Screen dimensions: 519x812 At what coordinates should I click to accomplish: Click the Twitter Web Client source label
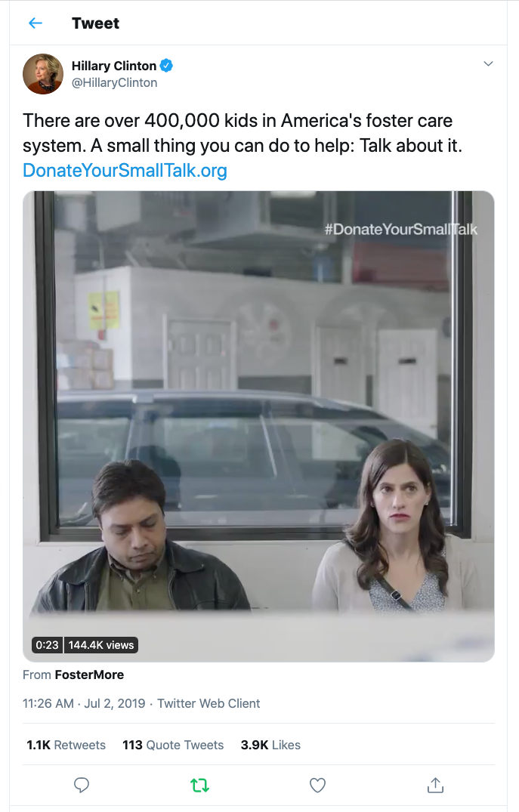click(x=209, y=703)
